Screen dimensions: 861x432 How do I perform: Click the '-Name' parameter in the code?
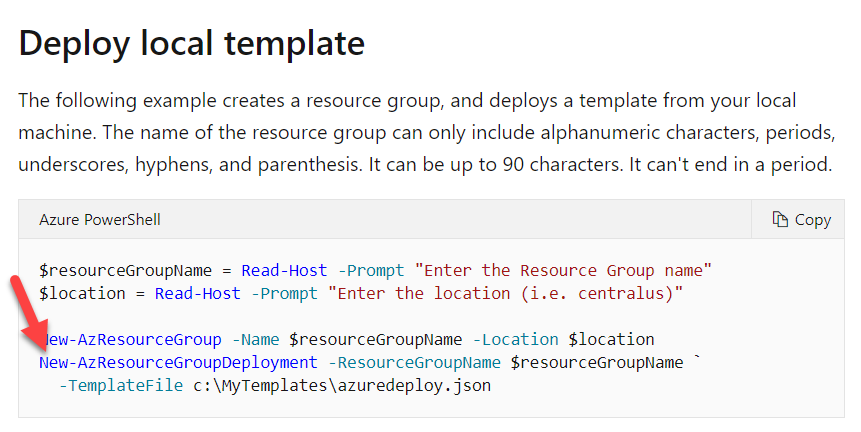tap(255, 339)
